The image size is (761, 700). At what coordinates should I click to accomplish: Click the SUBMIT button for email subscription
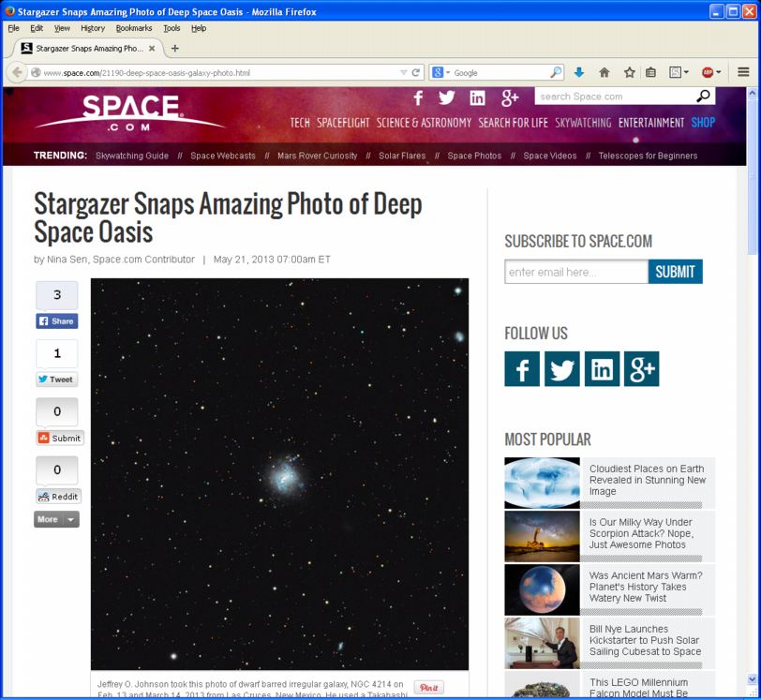(x=675, y=272)
